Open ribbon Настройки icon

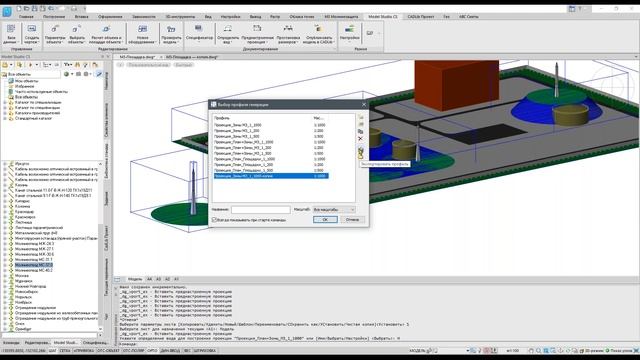click(x=350, y=33)
